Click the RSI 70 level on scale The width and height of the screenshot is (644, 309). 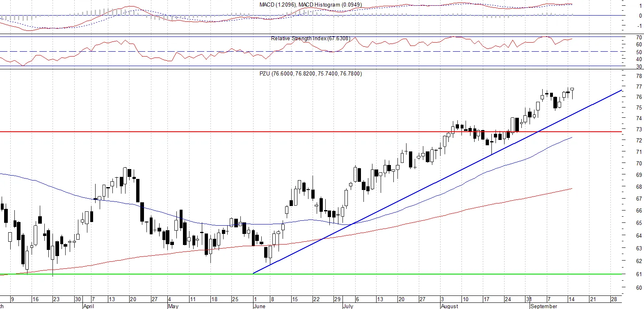coord(639,38)
